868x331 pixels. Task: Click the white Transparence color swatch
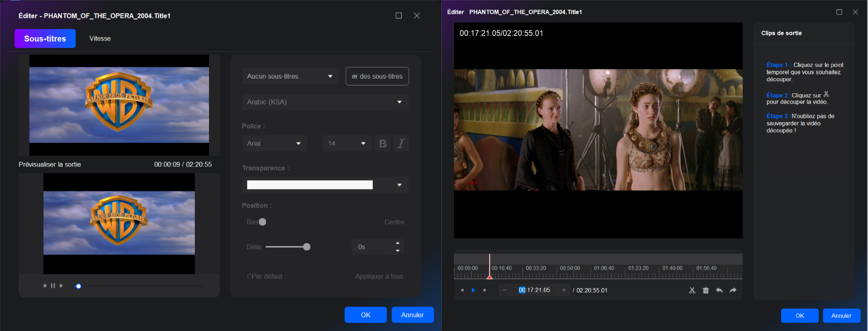(310, 185)
